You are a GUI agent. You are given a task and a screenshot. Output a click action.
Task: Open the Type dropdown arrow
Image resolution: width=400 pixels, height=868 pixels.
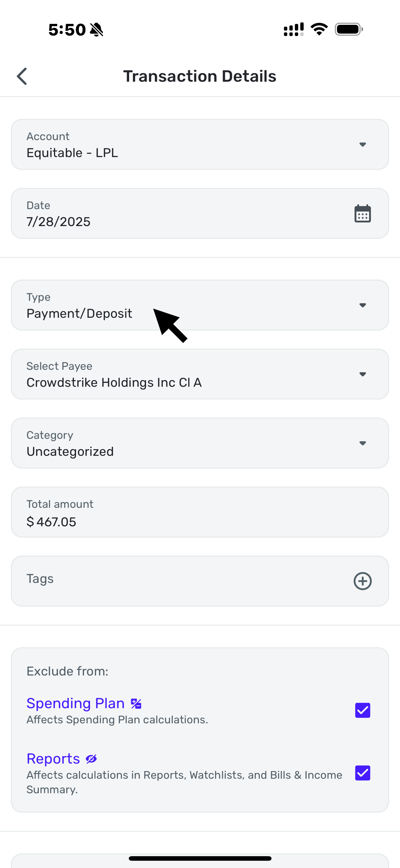coord(362,305)
